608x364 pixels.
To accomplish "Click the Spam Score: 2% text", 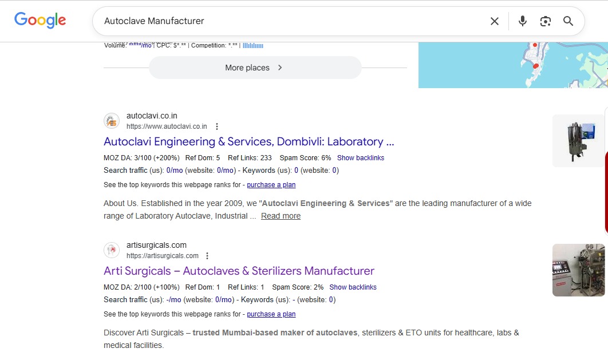I will (298, 287).
